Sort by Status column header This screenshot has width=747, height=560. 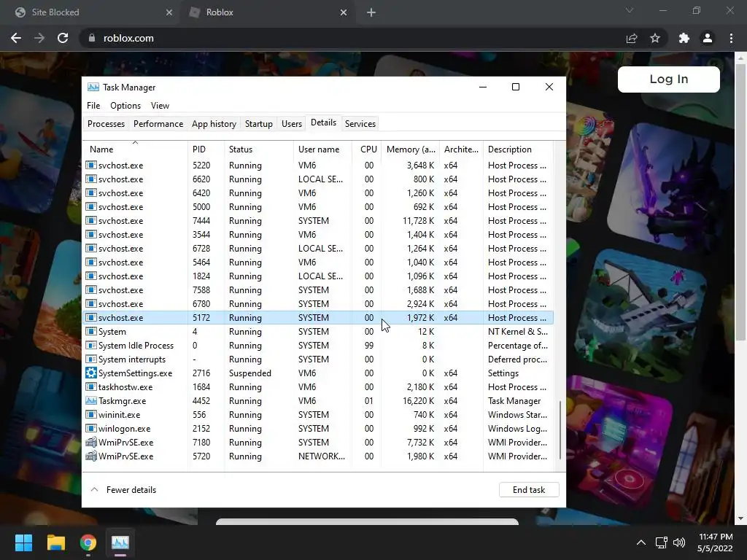tap(259, 149)
